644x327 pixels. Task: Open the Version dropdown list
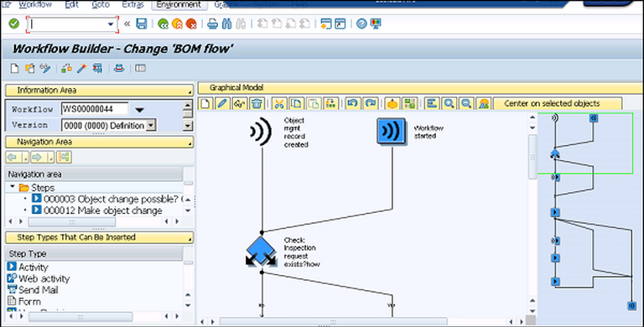[x=151, y=125]
